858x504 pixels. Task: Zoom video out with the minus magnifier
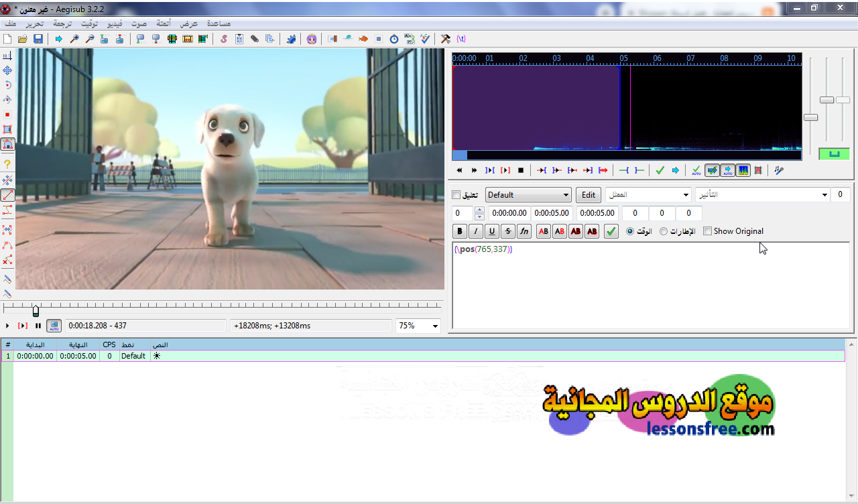coord(90,39)
